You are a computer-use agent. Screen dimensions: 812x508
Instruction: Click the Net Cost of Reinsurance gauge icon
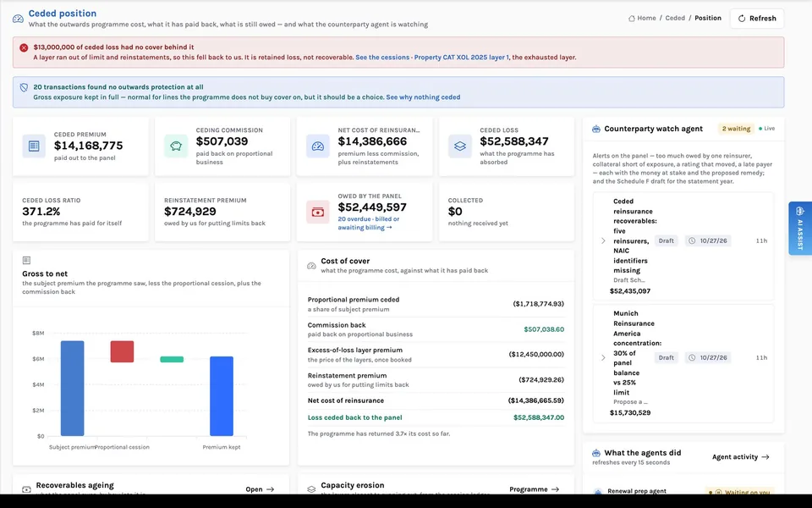coord(318,146)
